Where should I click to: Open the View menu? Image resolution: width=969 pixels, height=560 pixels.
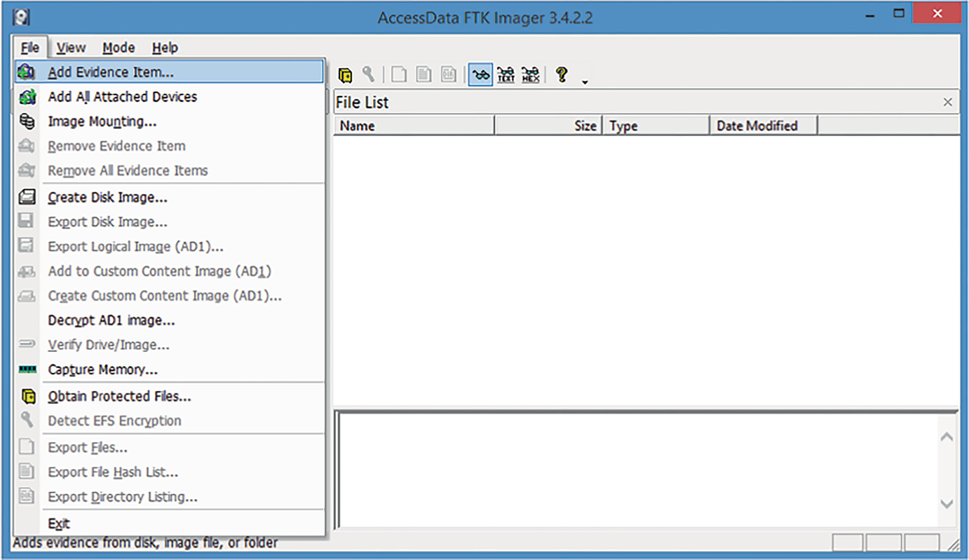[71, 47]
